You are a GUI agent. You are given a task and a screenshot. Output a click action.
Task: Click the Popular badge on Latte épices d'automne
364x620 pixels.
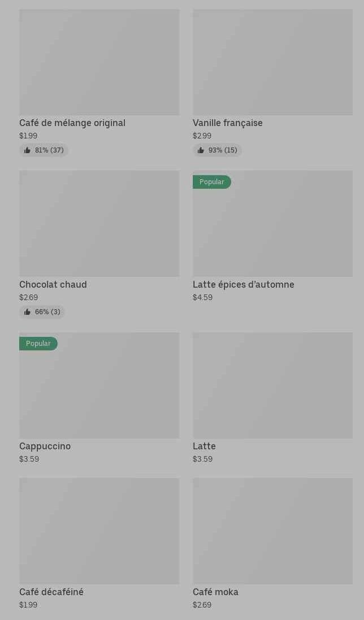pos(211,182)
